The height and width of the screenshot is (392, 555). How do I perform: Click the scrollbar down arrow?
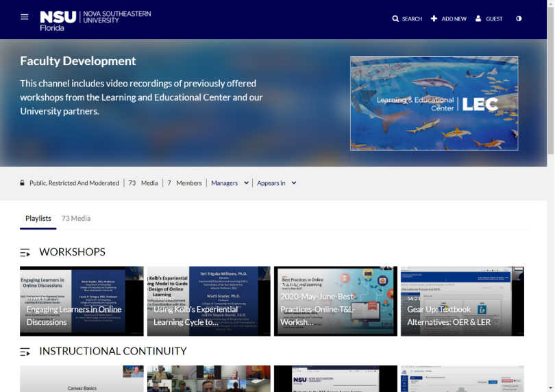[x=551, y=389]
